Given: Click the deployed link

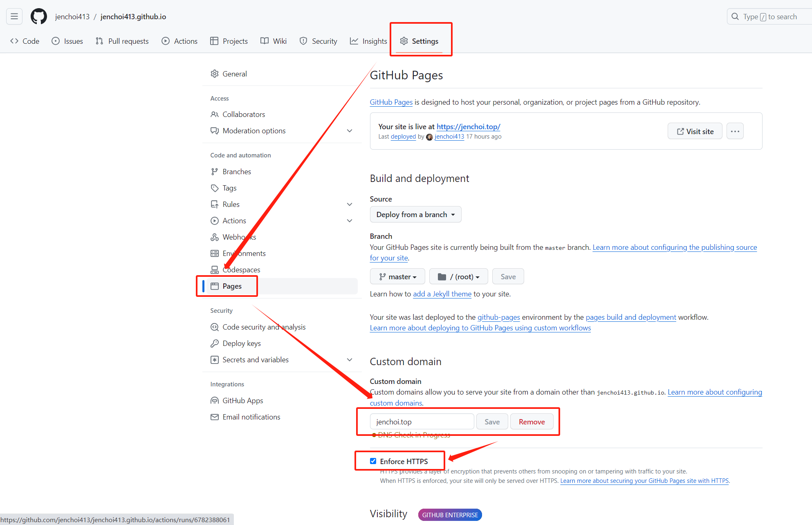Looking at the screenshot, I should (403, 137).
